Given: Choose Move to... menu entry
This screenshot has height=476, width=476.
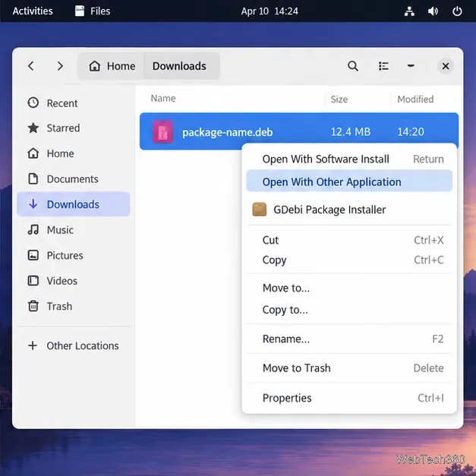Looking at the screenshot, I should coord(349,288).
